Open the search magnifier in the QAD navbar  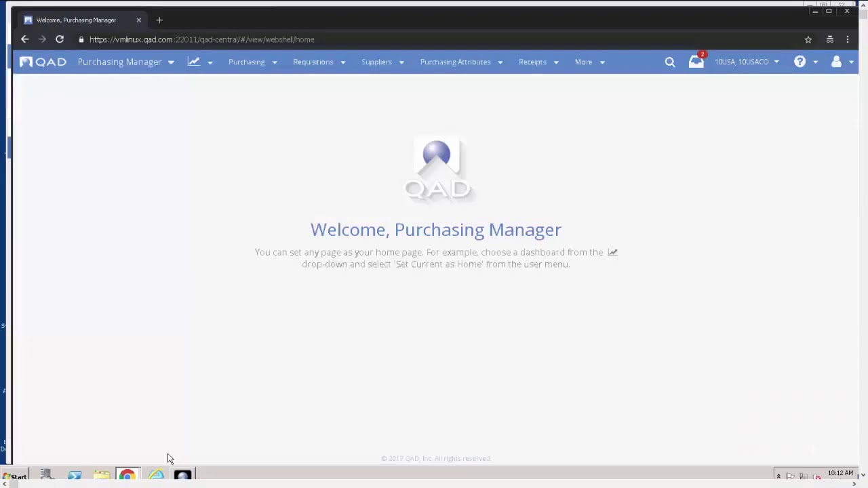coord(670,62)
